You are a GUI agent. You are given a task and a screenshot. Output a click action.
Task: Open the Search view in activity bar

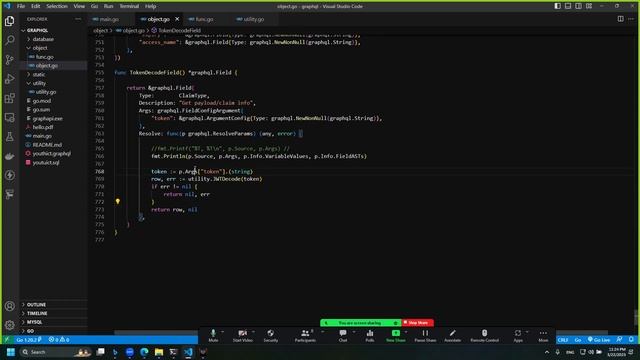click(10, 40)
